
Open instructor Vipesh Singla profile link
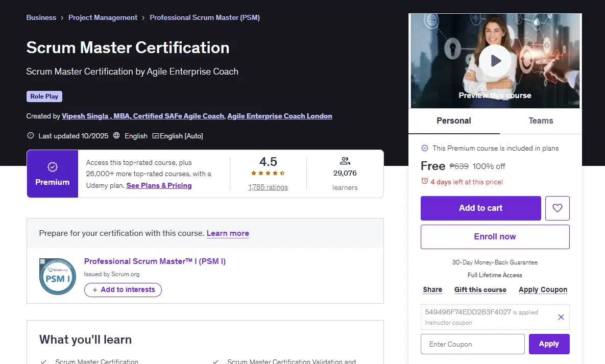[x=143, y=116]
